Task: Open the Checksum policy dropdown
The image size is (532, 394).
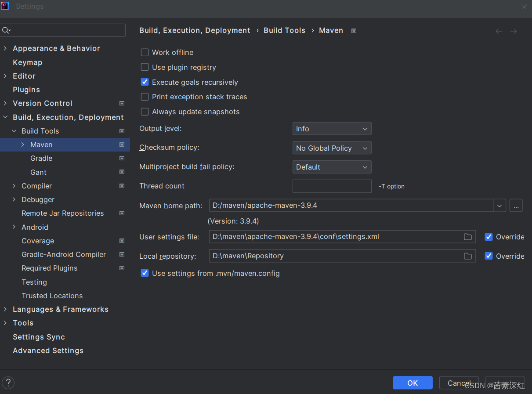Action: tap(332, 148)
